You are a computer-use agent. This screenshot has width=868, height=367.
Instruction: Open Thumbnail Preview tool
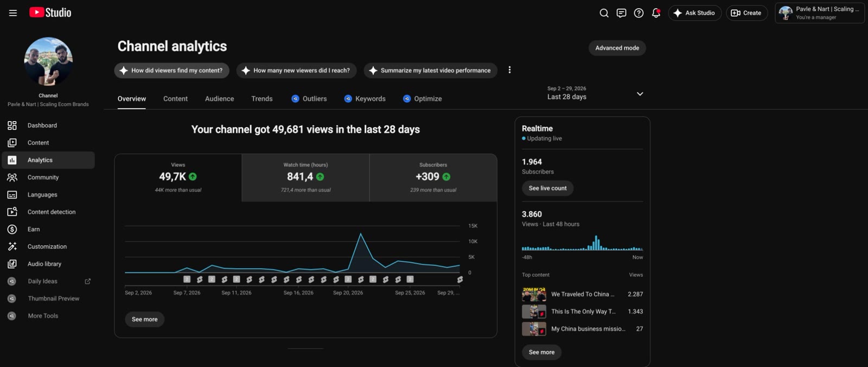(x=48, y=299)
